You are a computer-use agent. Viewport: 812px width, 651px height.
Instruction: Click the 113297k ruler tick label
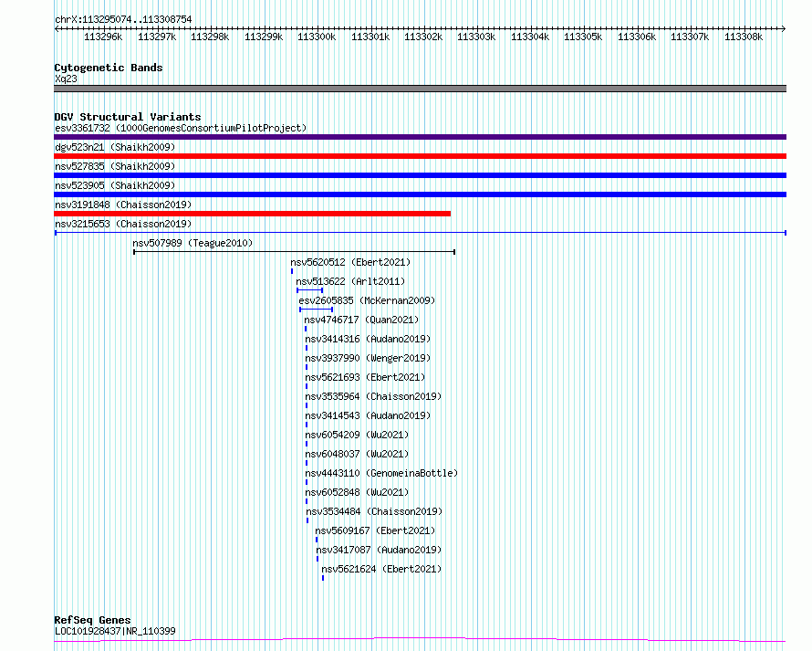coord(157,37)
